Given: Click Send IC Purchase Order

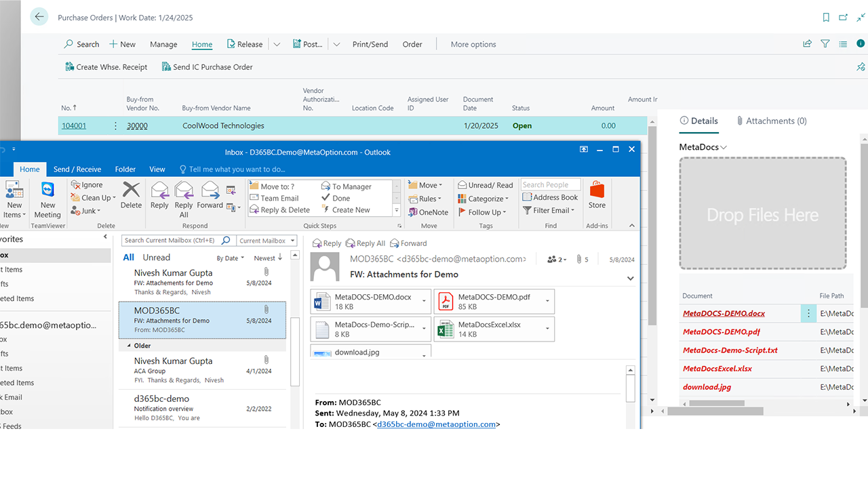Looking at the screenshot, I should coord(208,67).
